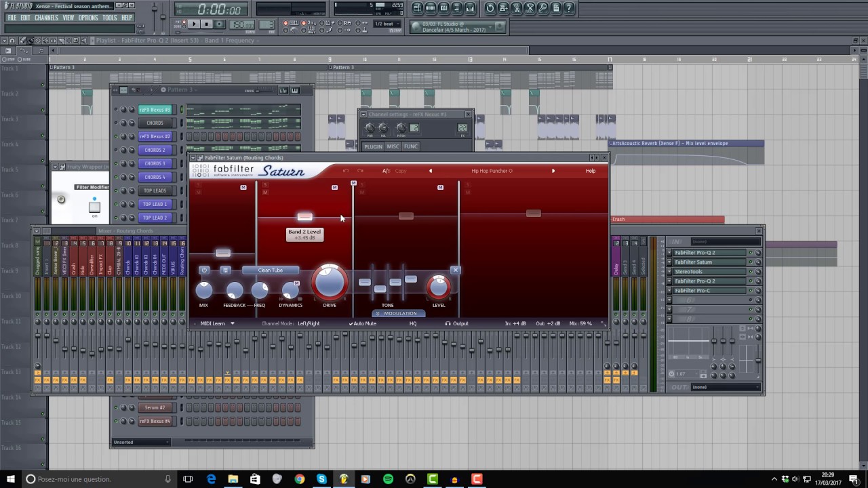Viewport: 868px width, 488px height.
Task: Solo band 2 with S button
Action: (x=265, y=184)
